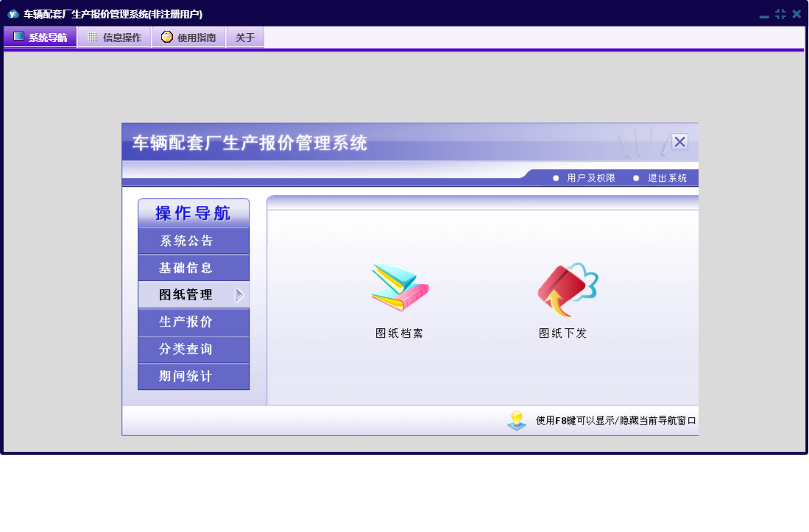The width and height of the screenshot is (809, 532).
Task: Click the 信息操作 grid icon
Action: [92, 37]
